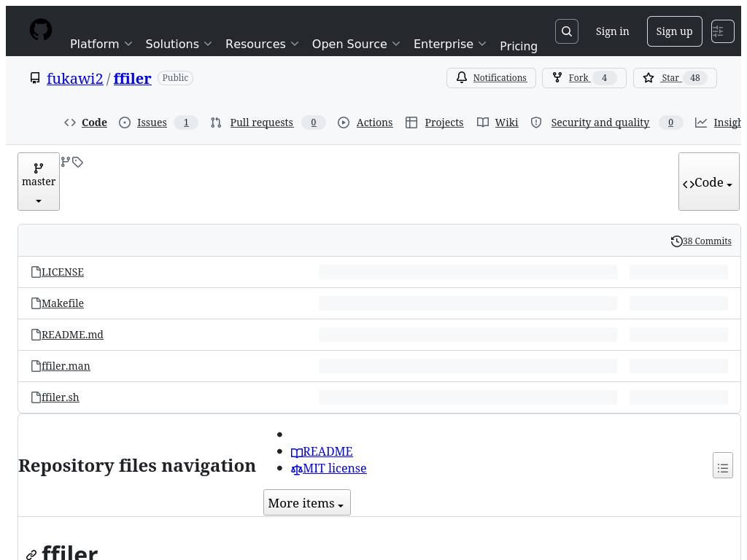Click the Wiki book icon
The height and width of the screenshot is (560, 747).
click(483, 122)
